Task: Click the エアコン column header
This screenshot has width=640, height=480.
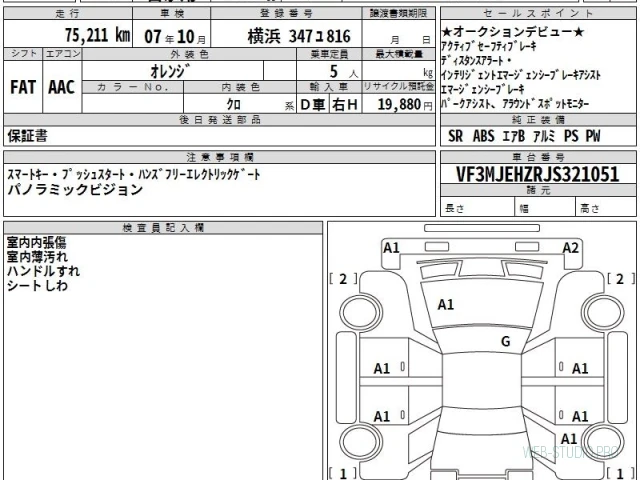Action: point(62,54)
